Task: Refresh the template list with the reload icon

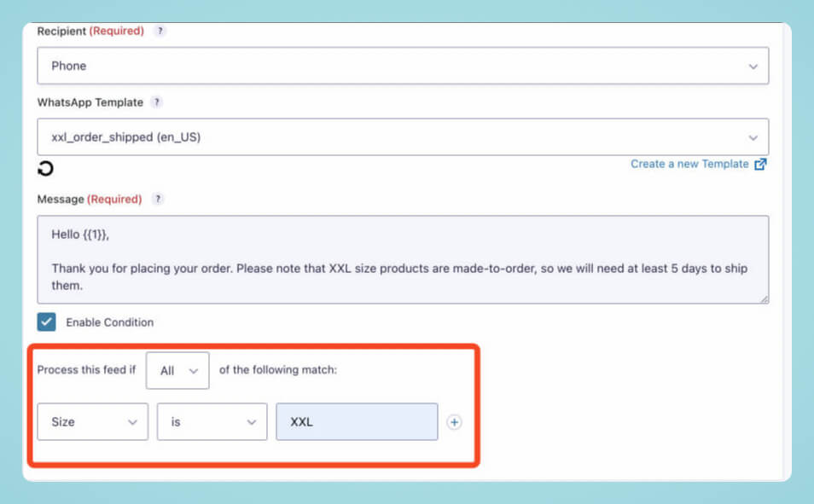Action: (45, 168)
